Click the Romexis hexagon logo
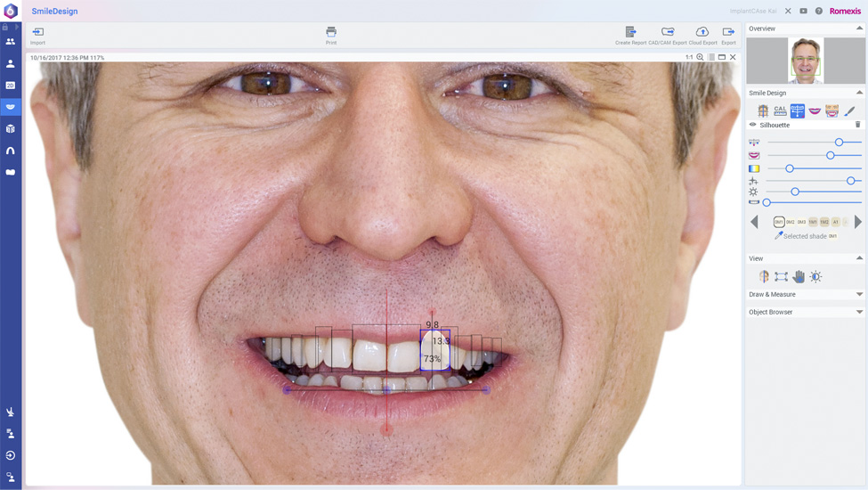This screenshot has height=490, width=868. click(x=11, y=11)
